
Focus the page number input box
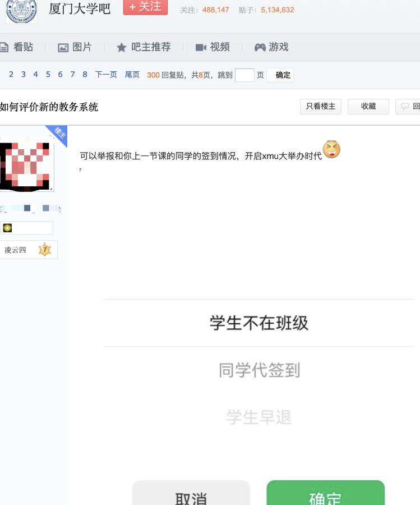tap(244, 75)
